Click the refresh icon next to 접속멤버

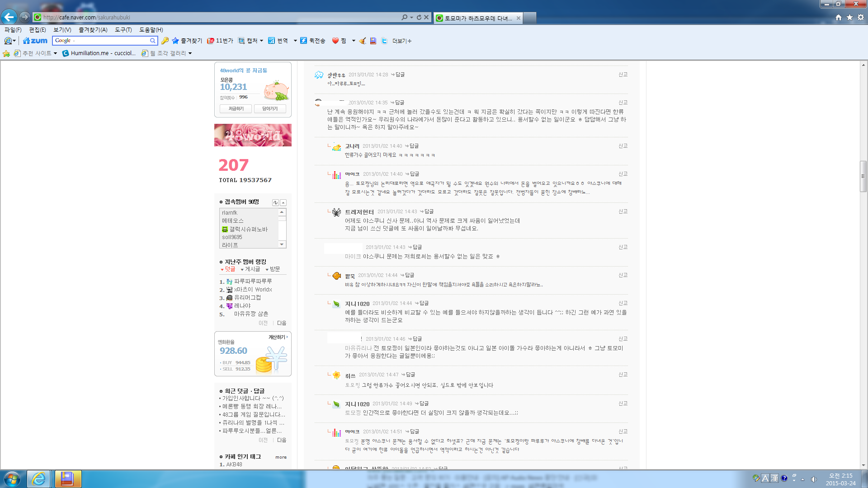pos(275,202)
